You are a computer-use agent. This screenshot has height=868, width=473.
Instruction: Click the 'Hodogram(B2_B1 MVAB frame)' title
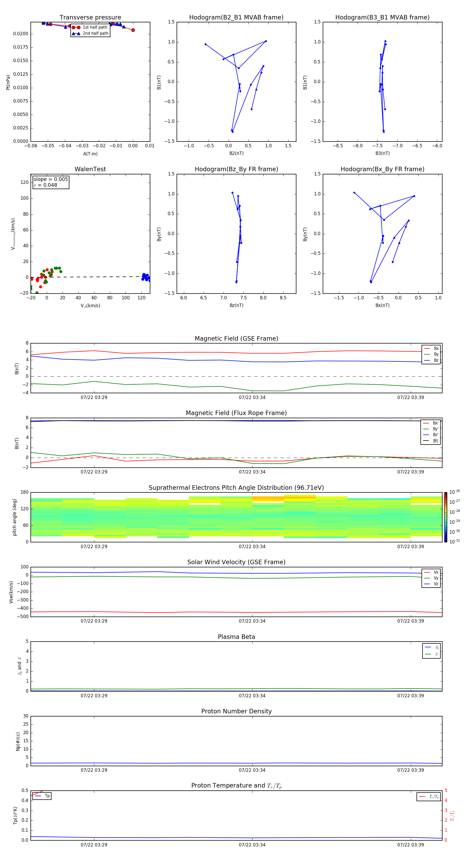(x=236, y=18)
